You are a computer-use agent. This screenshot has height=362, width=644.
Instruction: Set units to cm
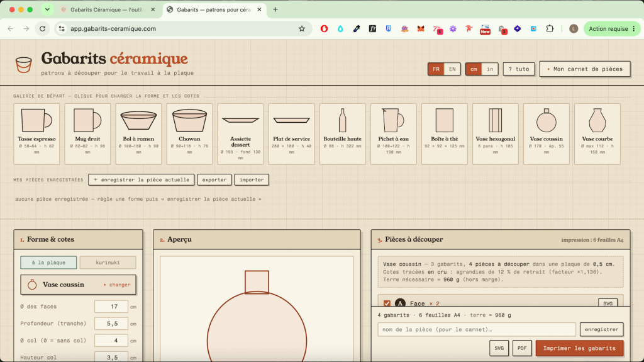pos(474,69)
